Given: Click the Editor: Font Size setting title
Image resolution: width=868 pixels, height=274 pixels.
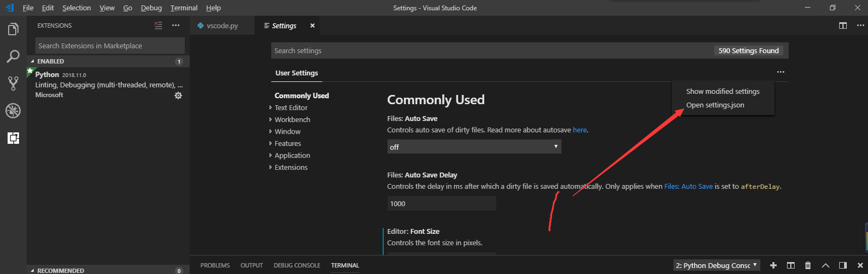Looking at the screenshot, I should tap(413, 231).
